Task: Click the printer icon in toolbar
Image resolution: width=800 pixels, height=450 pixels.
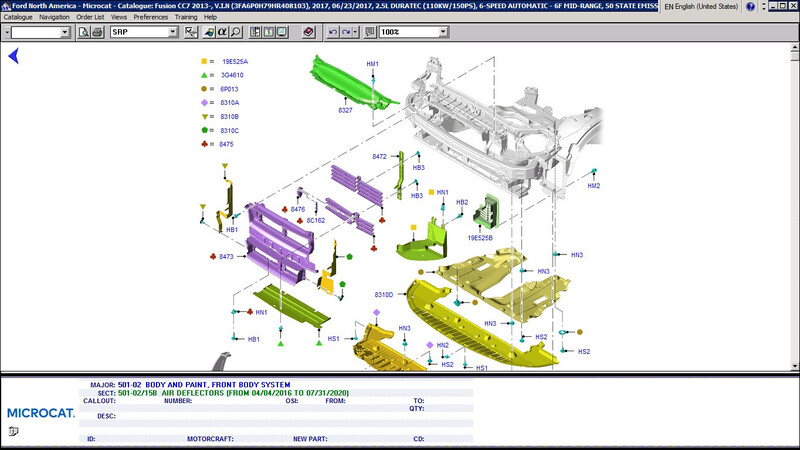Action: [97, 32]
